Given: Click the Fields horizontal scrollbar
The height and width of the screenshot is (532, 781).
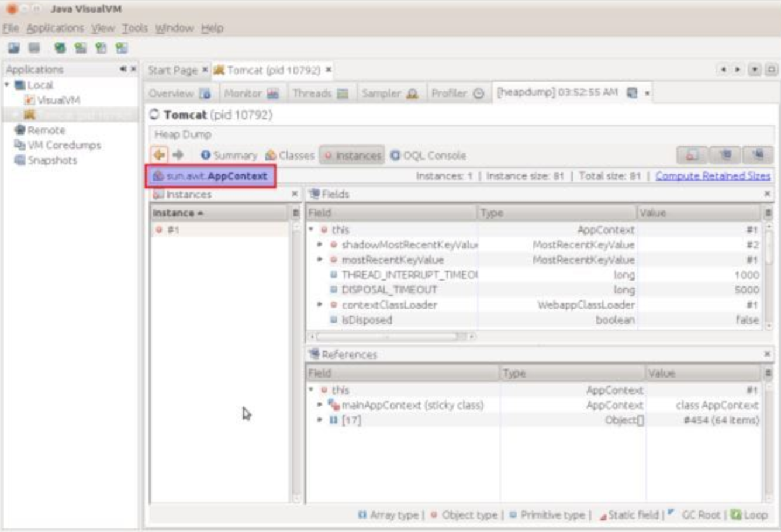Looking at the screenshot, I should click(x=392, y=337).
